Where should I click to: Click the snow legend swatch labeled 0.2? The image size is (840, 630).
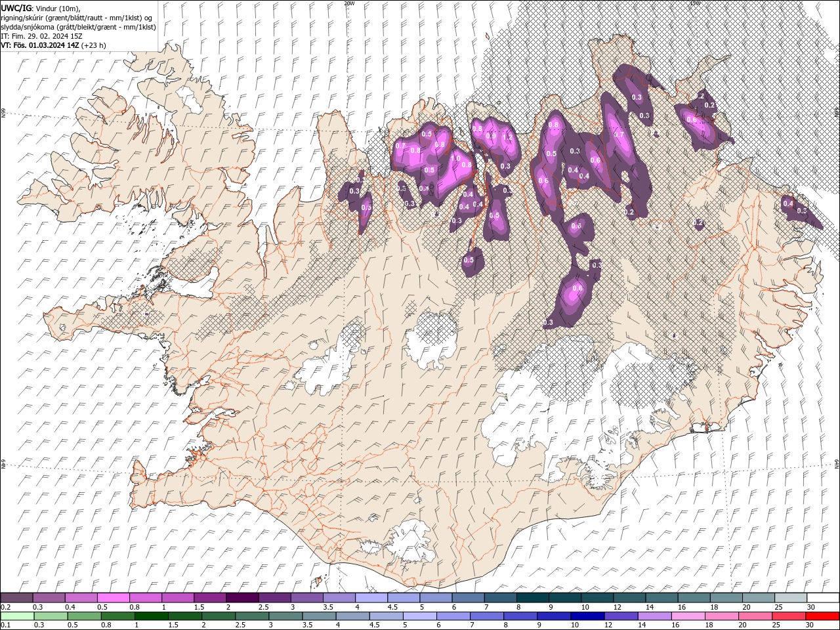[x=16, y=598]
